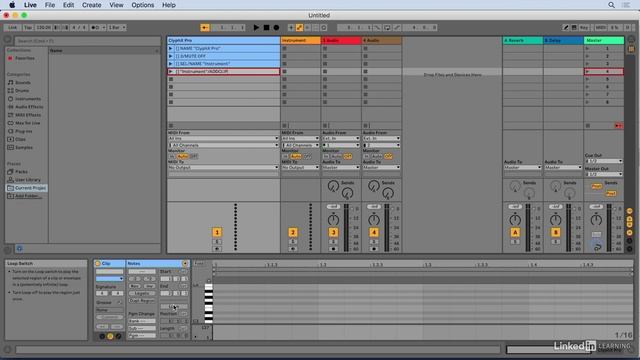Toggle return A track activator button
Viewport: 640px width, 360px height.
pyautogui.click(x=515, y=232)
